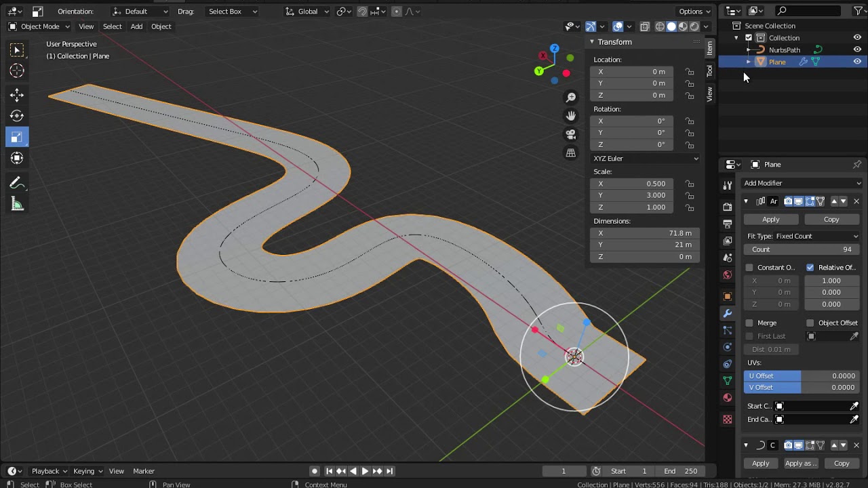Open the Orientation Default dropdown
Viewport: 868px width, 488px height.
(140, 12)
